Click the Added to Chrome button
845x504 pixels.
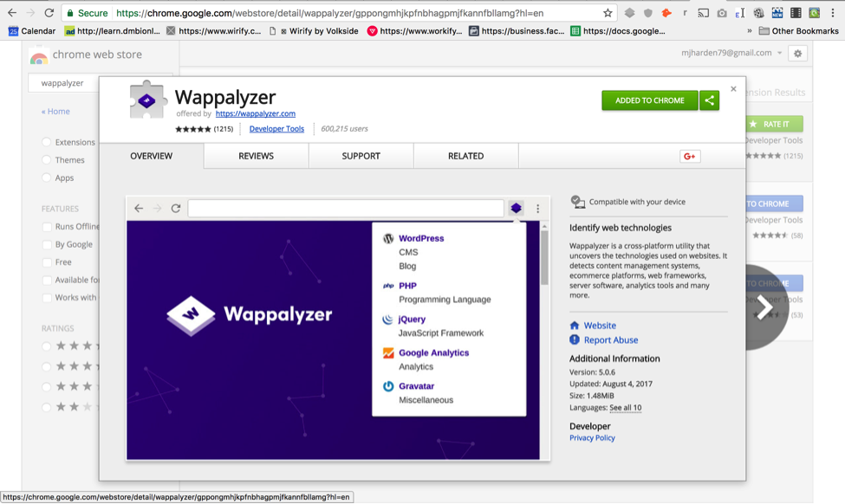(x=649, y=100)
